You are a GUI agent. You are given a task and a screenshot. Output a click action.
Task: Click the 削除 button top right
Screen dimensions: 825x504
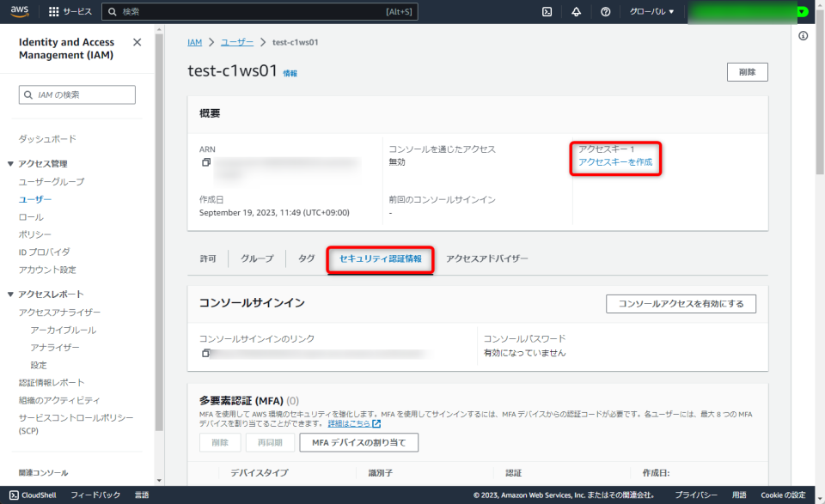pyautogui.click(x=746, y=72)
